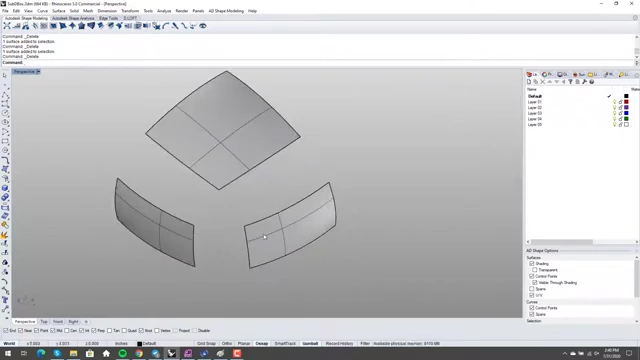
Task: Open the AD Shape Modeling menu
Action: [226, 11]
